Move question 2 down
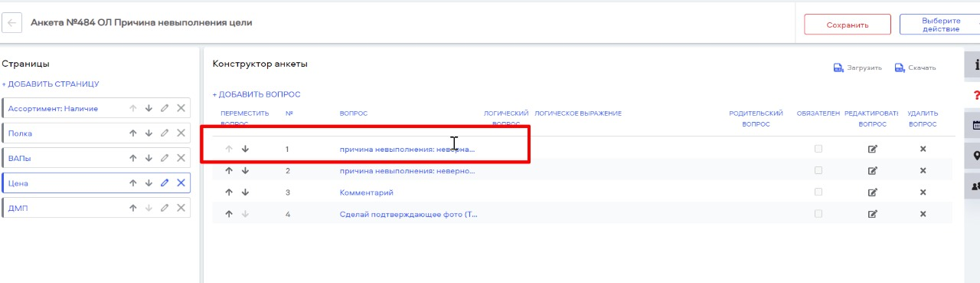 245,170
